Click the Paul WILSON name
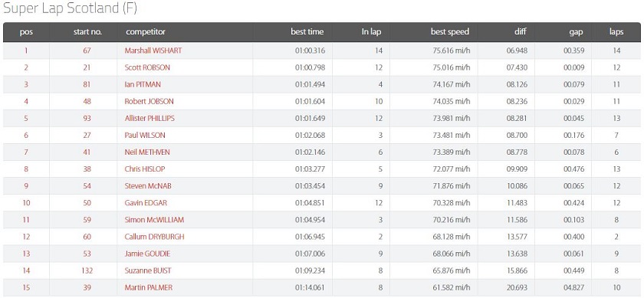Image resolution: width=644 pixels, height=298 pixels. tap(145, 135)
